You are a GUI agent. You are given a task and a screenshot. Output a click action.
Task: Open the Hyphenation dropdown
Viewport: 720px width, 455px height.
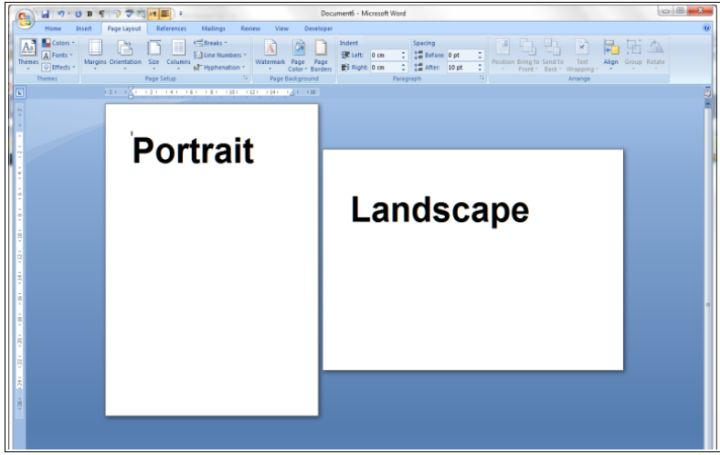[x=219, y=67]
